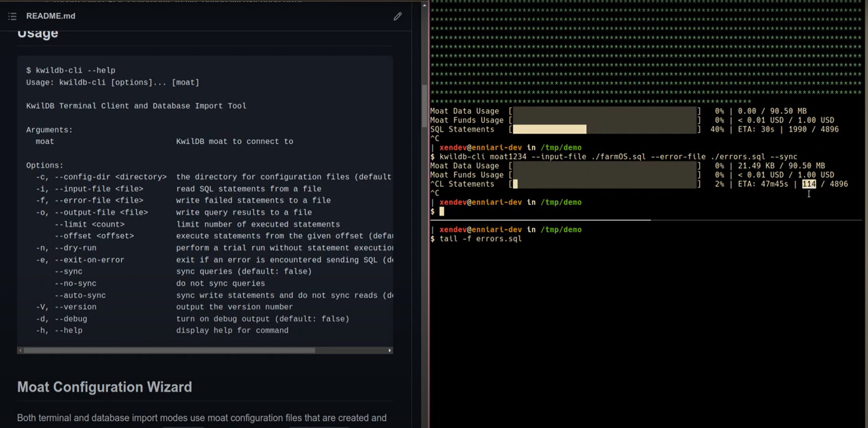
Task: Click the "Arguments:" label in the code block
Action: pyautogui.click(x=50, y=130)
